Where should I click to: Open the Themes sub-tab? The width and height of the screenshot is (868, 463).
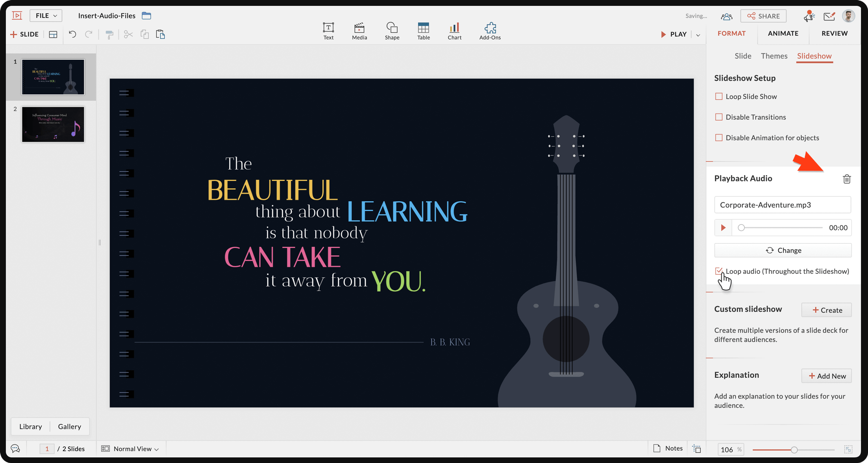point(774,56)
